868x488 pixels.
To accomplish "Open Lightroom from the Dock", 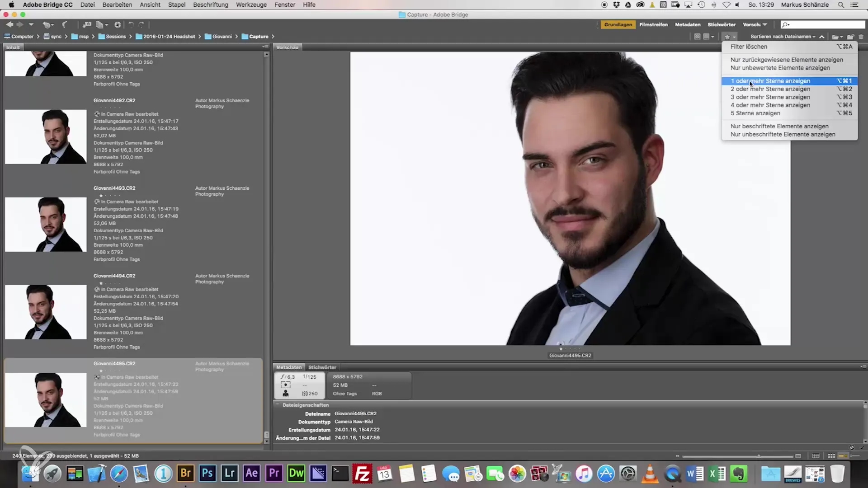I will click(229, 474).
